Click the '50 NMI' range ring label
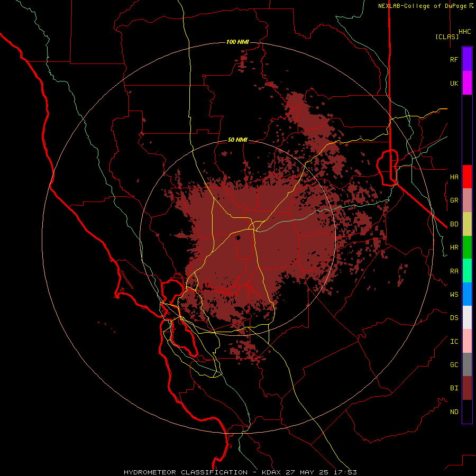The image size is (476, 476). [x=237, y=140]
